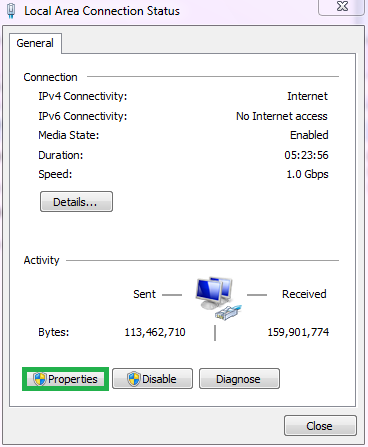Click the shield icon on Disable button
This screenshot has height=447, width=368.
tap(134, 379)
